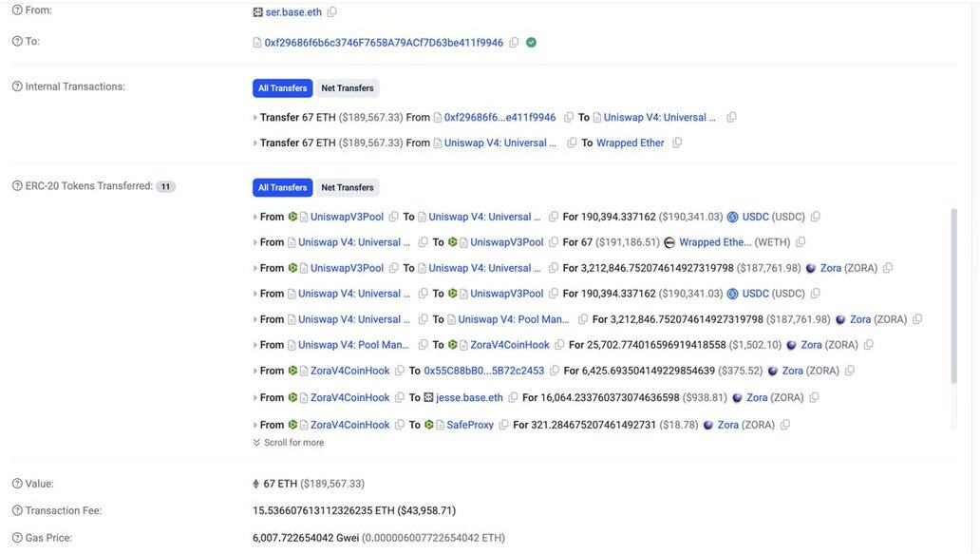This screenshot has height=554, width=980.
Task: Click the green verified checkmark icon
Action: pos(531,43)
